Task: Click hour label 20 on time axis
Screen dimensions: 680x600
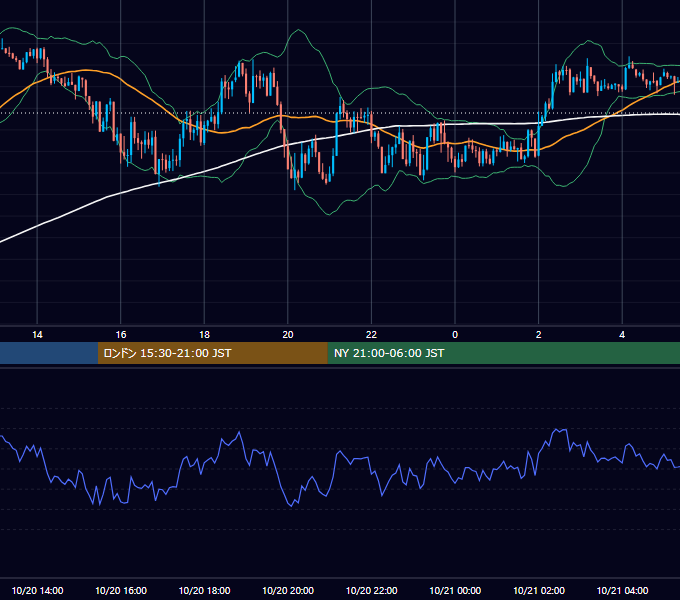Action: click(288, 335)
